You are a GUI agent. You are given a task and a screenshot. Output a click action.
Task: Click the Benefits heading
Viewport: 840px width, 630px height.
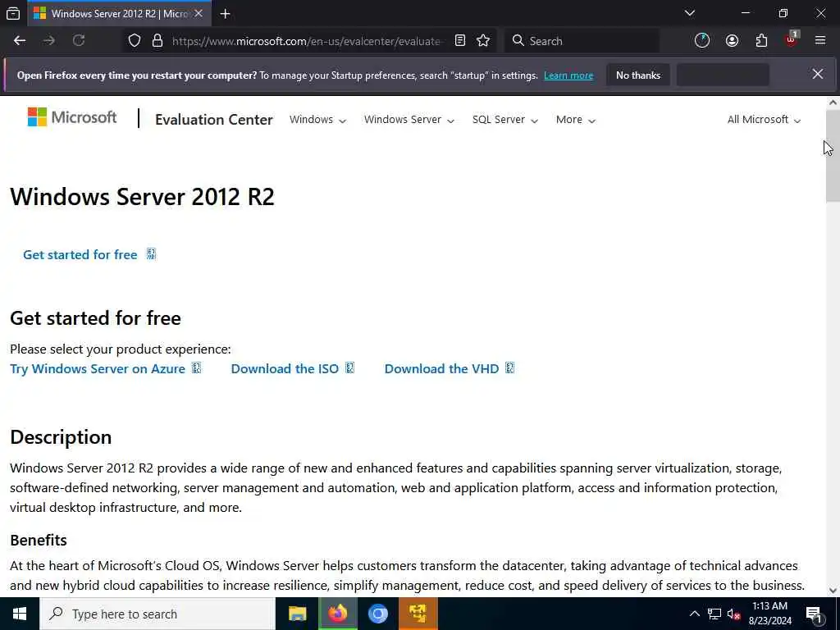point(38,540)
